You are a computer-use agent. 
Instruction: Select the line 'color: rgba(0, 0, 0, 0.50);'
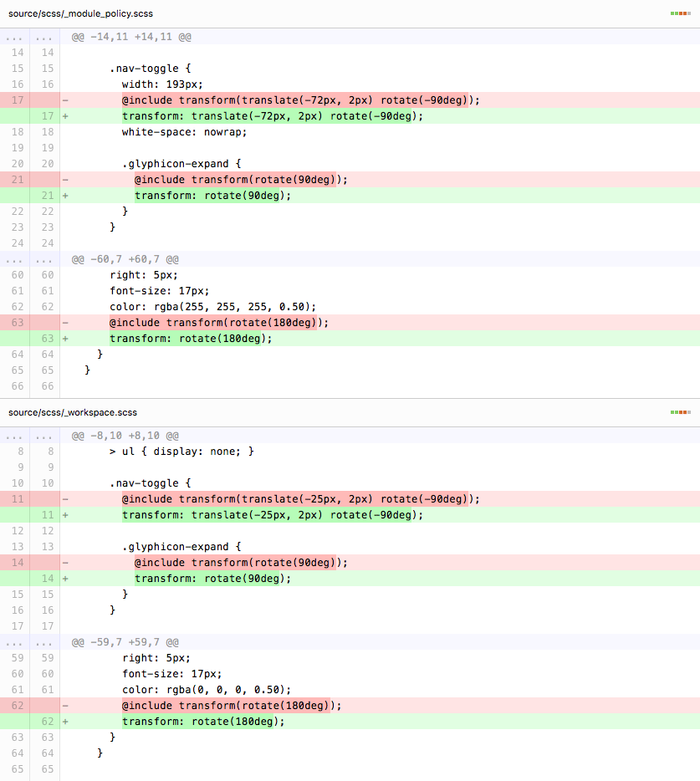[x=207, y=690]
